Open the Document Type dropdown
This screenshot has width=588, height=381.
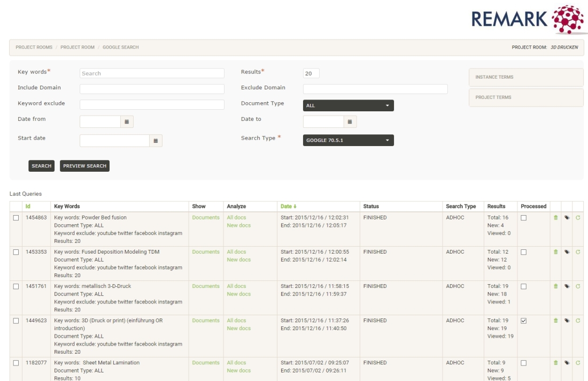(348, 105)
